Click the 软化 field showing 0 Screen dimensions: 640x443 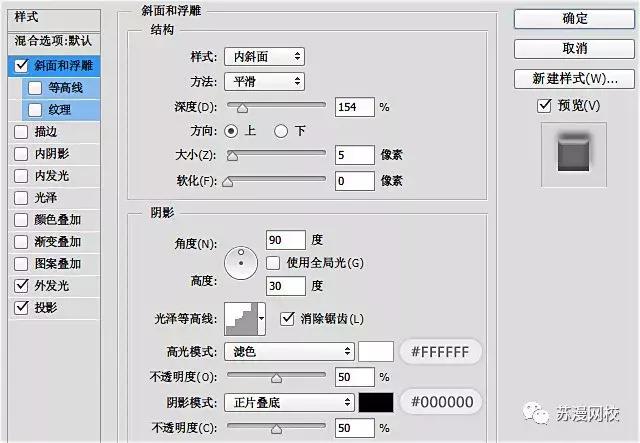[x=355, y=180]
